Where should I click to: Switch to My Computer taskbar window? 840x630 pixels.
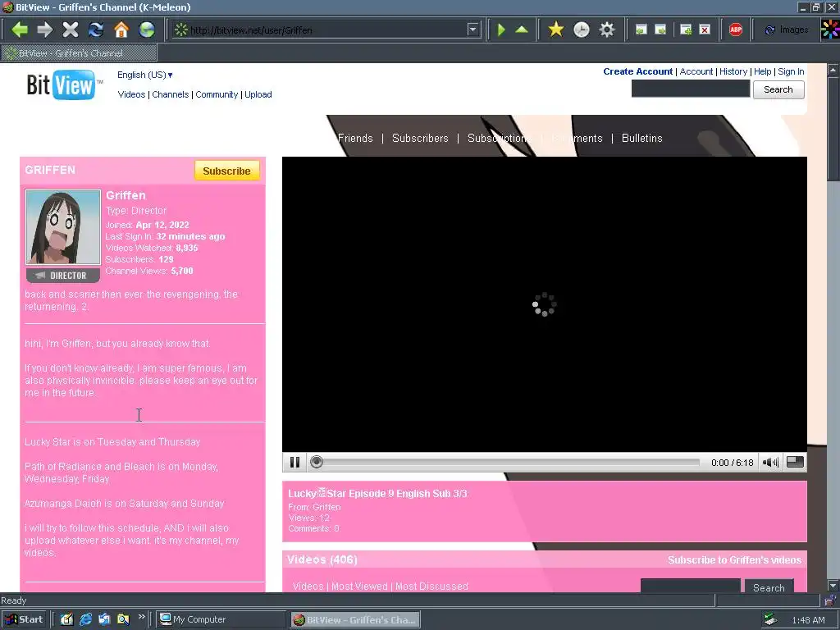coord(221,619)
